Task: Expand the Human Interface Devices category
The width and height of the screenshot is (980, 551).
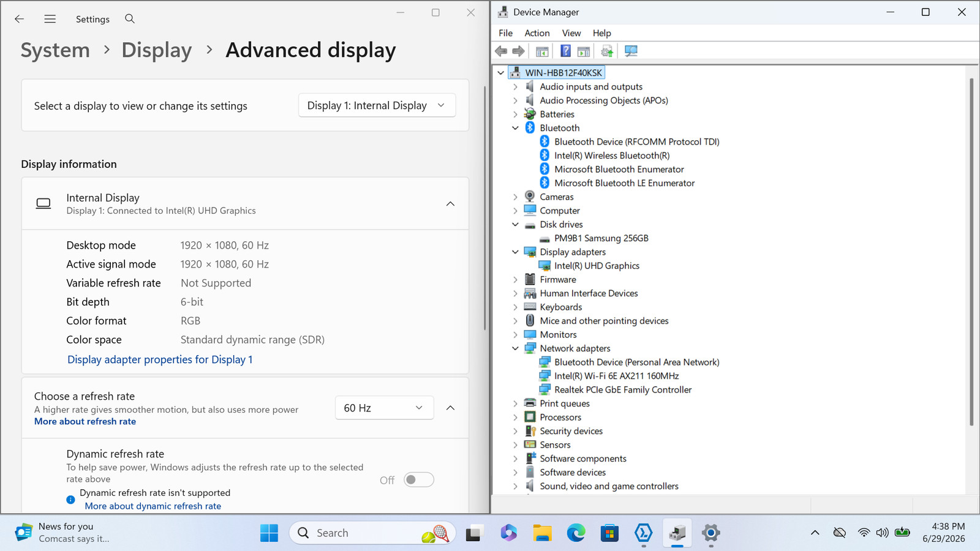Action: coord(515,293)
